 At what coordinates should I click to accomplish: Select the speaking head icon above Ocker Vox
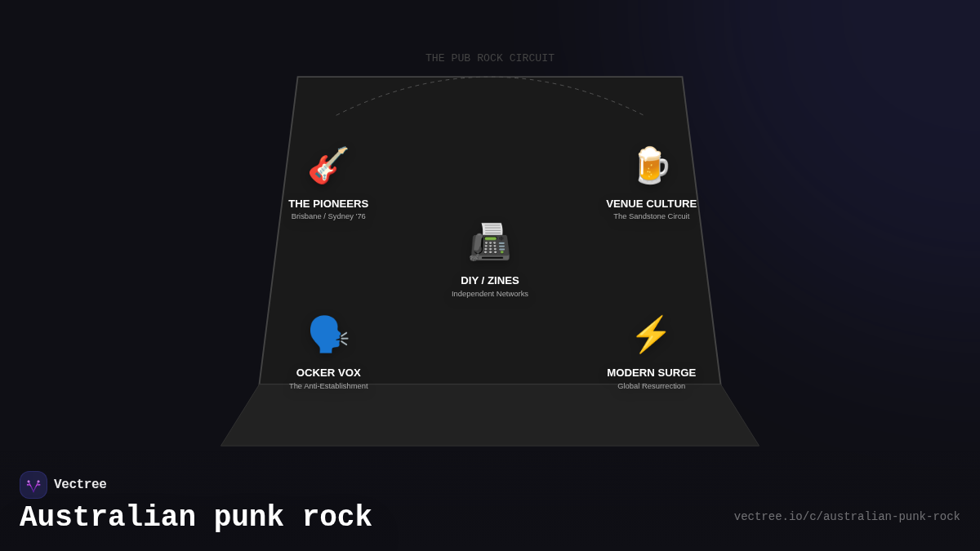(x=328, y=334)
